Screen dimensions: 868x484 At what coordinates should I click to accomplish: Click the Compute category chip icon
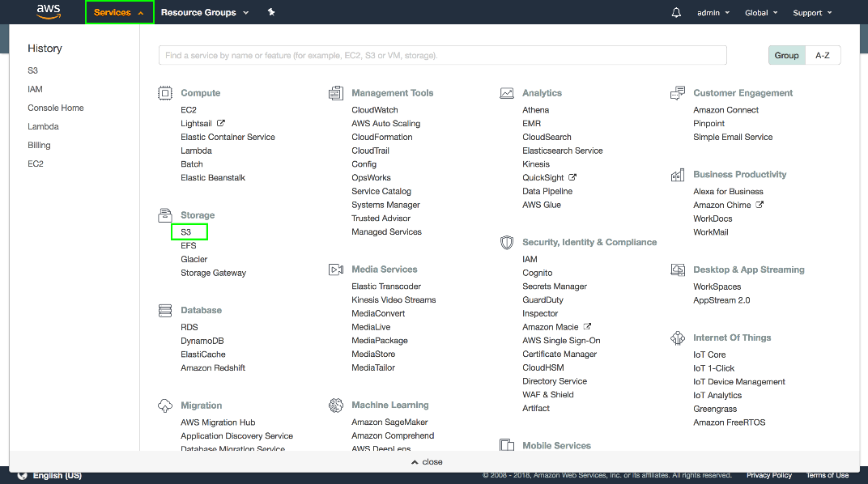[x=165, y=93]
